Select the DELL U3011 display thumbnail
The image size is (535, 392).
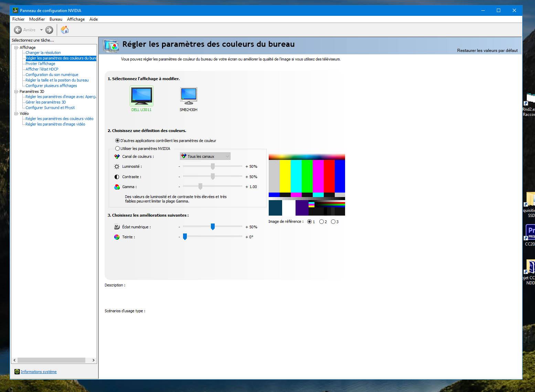click(x=141, y=96)
